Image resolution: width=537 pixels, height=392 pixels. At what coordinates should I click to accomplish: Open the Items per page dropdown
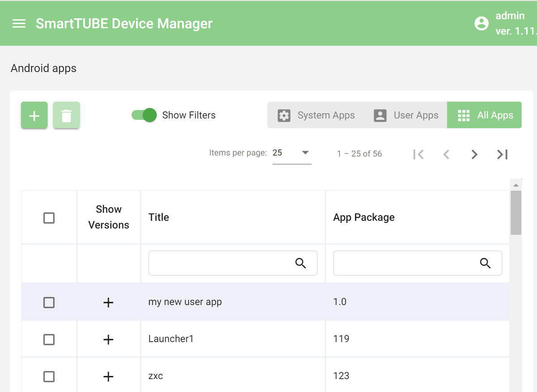coord(292,153)
